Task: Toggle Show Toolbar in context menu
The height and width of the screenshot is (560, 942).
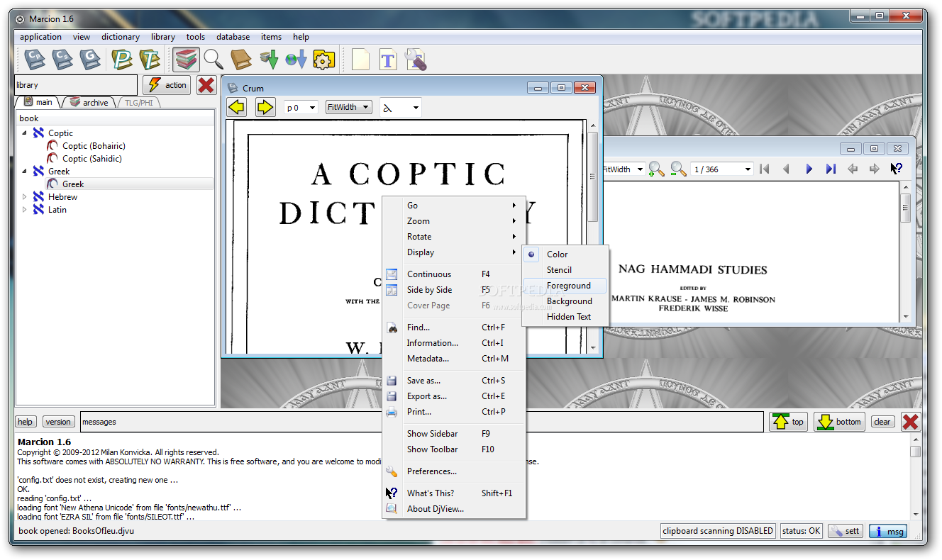Action: point(454,449)
